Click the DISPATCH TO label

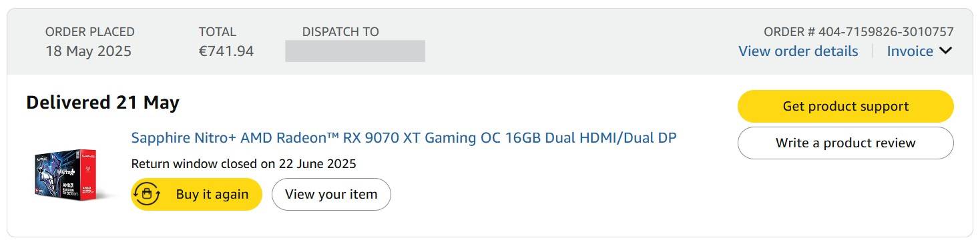(340, 31)
